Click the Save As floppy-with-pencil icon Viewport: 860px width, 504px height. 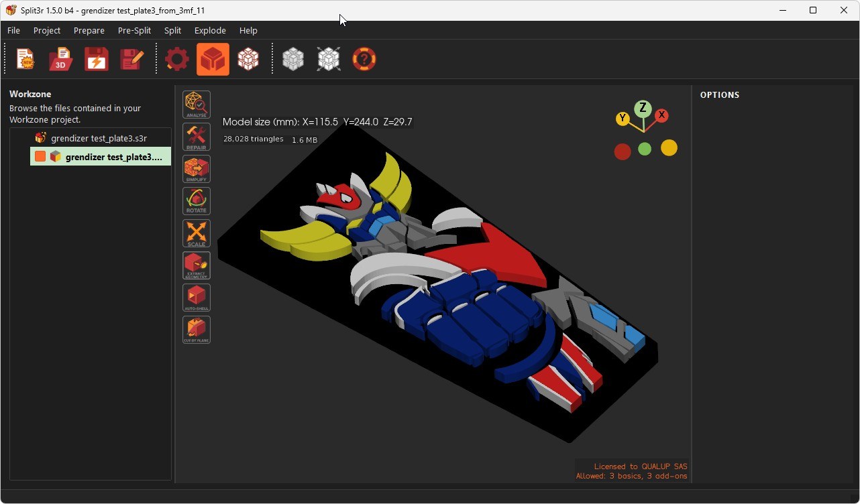pyautogui.click(x=132, y=60)
